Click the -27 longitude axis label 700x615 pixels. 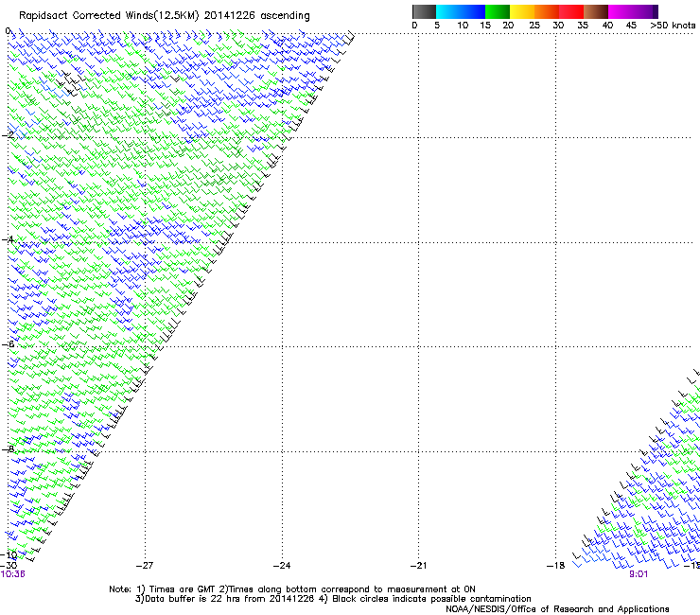point(145,566)
